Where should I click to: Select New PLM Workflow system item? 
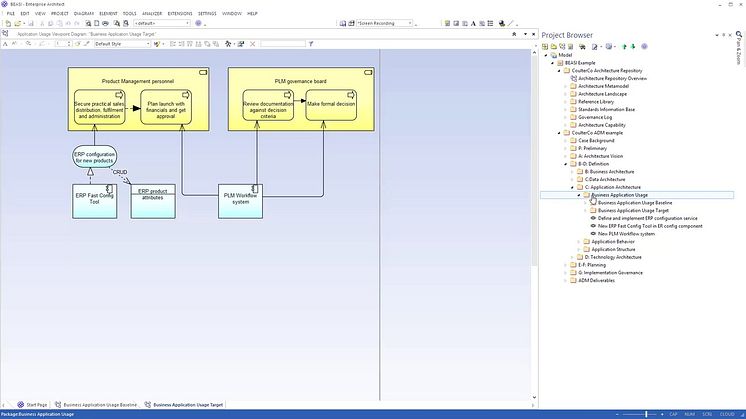coord(626,234)
